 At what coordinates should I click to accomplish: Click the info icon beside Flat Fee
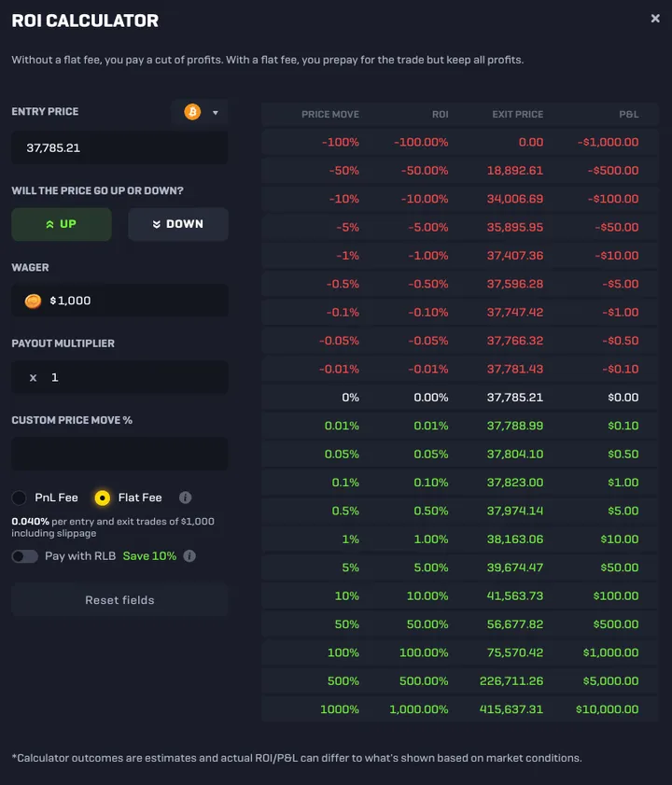pyautogui.click(x=186, y=498)
